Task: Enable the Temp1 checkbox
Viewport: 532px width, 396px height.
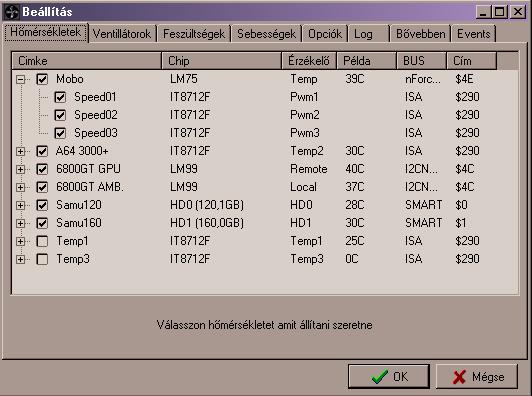Action: tap(42, 241)
